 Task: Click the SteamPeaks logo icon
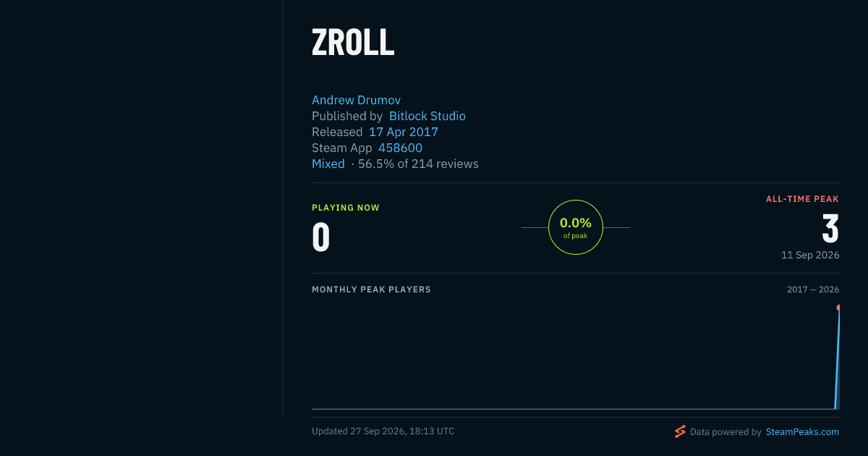click(680, 431)
